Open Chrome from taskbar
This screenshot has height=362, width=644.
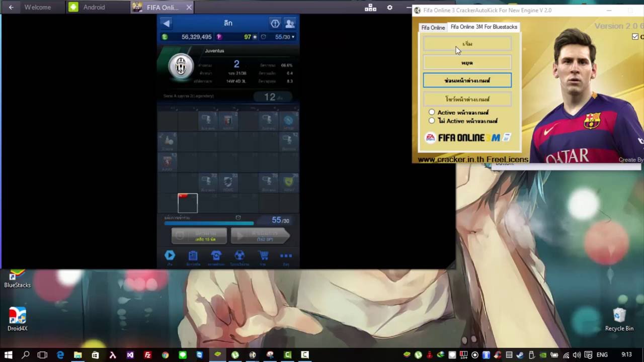pyautogui.click(x=165, y=355)
